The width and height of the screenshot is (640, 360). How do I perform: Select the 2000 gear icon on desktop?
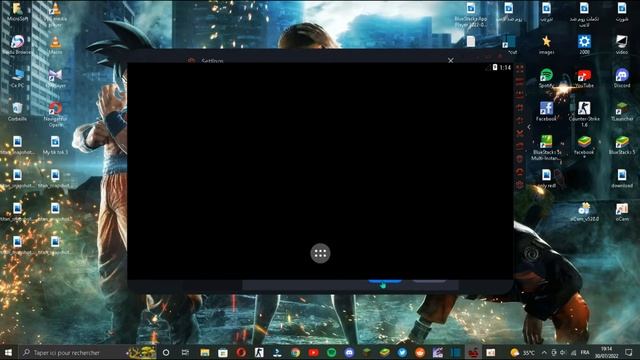pos(584,44)
